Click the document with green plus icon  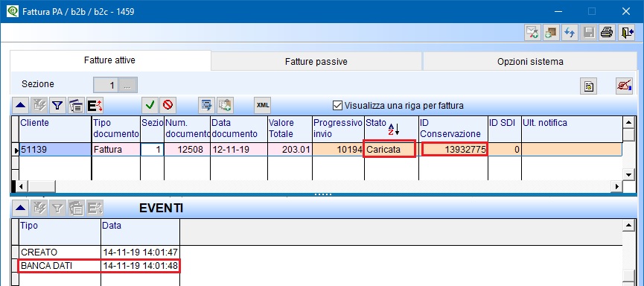pyautogui.click(x=225, y=106)
